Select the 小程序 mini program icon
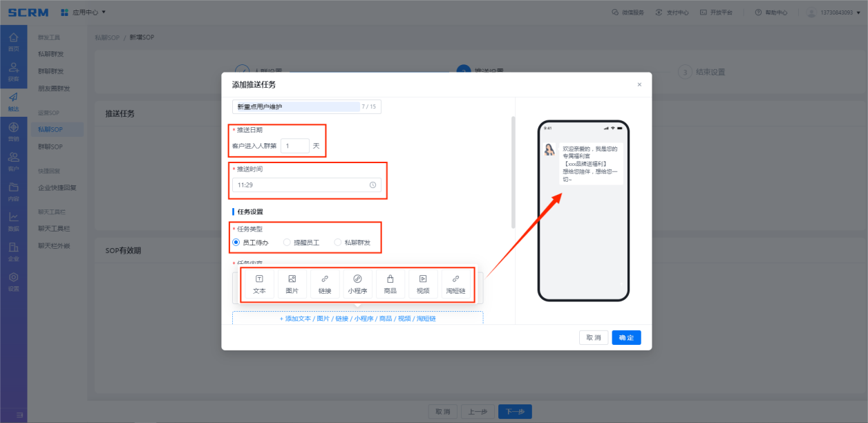Viewport: 868px width, 423px height. click(357, 284)
